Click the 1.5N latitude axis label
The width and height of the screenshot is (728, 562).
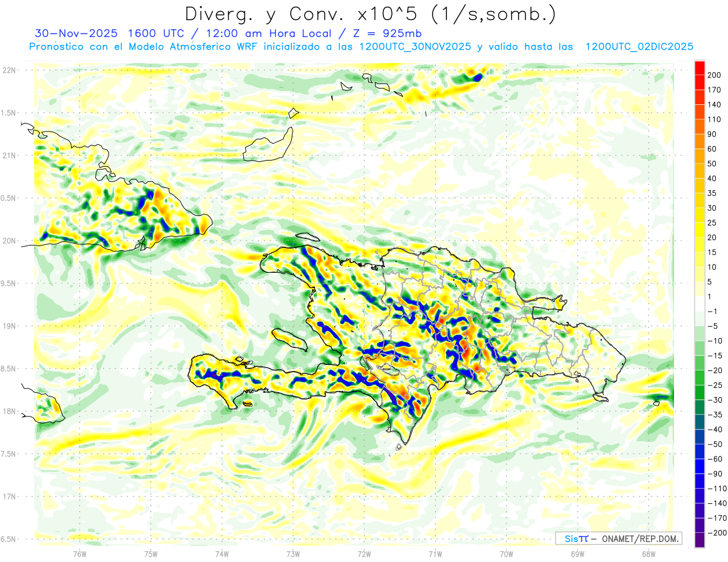coord(8,113)
